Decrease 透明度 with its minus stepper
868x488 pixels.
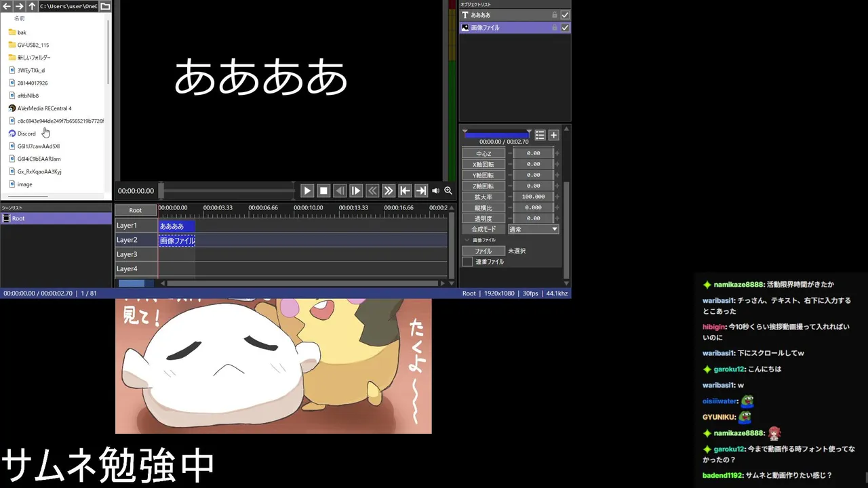(x=510, y=218)
